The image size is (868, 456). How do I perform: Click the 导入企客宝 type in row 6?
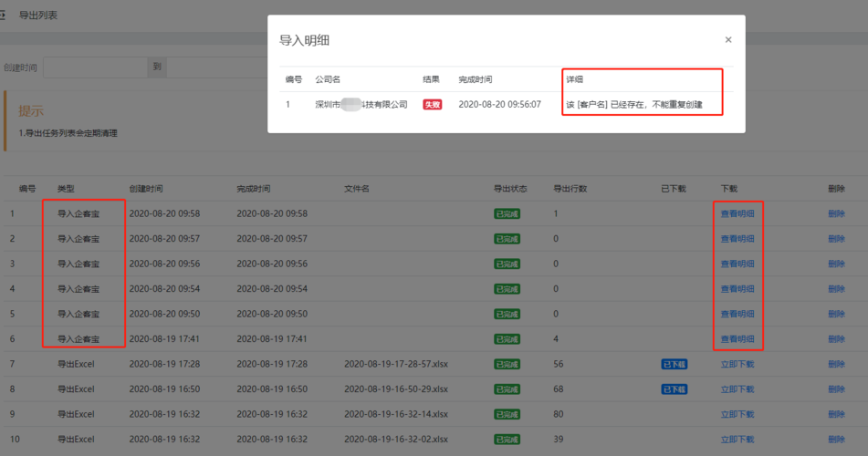pyautogui.click(x=78, y=338)
